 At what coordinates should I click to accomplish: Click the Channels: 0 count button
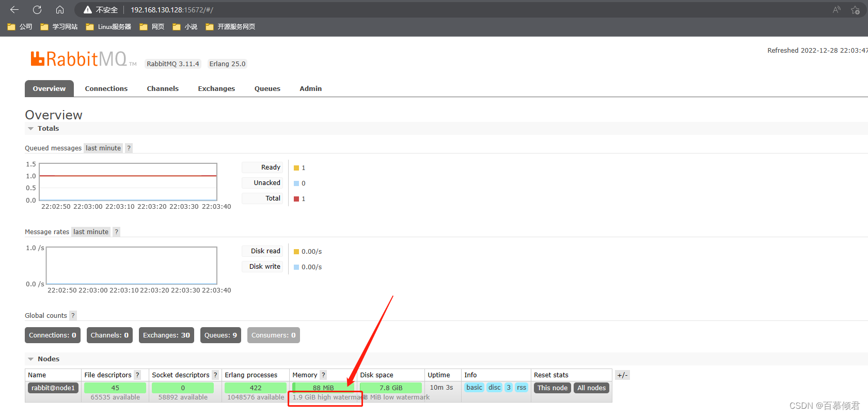pos(109,335)
